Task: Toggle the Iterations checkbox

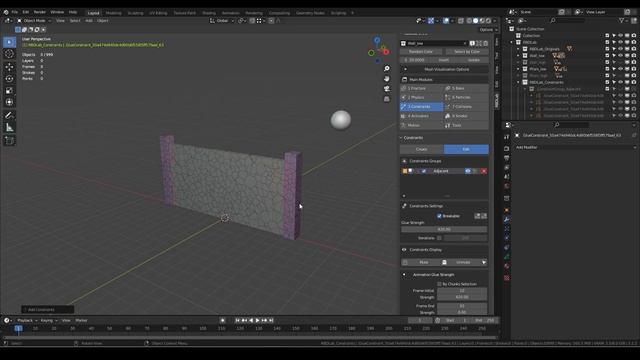Action: [439, 238]
